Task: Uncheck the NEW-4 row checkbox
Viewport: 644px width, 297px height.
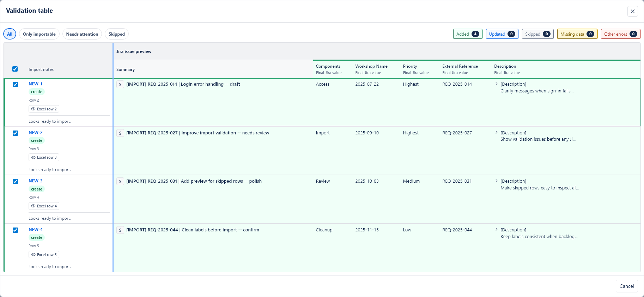Action: pyautogui.click(x=16, y=230)
